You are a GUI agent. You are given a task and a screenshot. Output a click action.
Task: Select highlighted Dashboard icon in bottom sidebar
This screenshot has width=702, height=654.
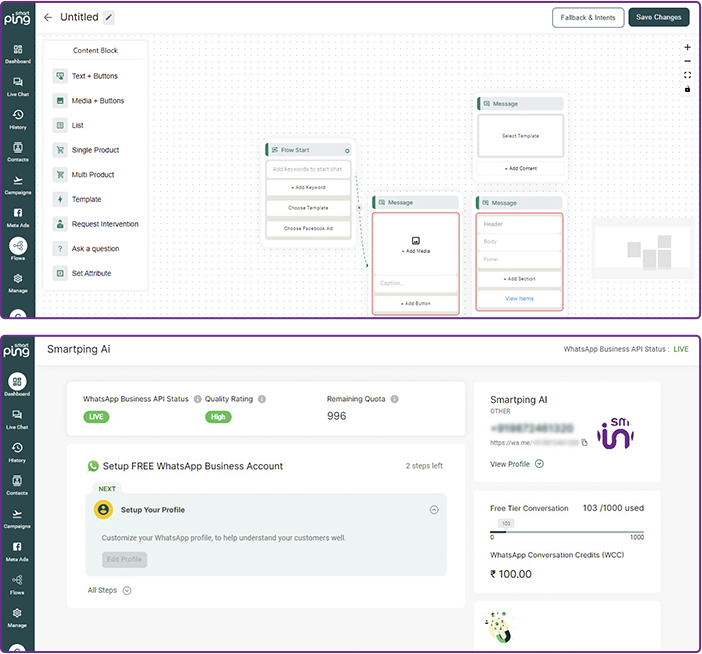(x=17, y=381)
